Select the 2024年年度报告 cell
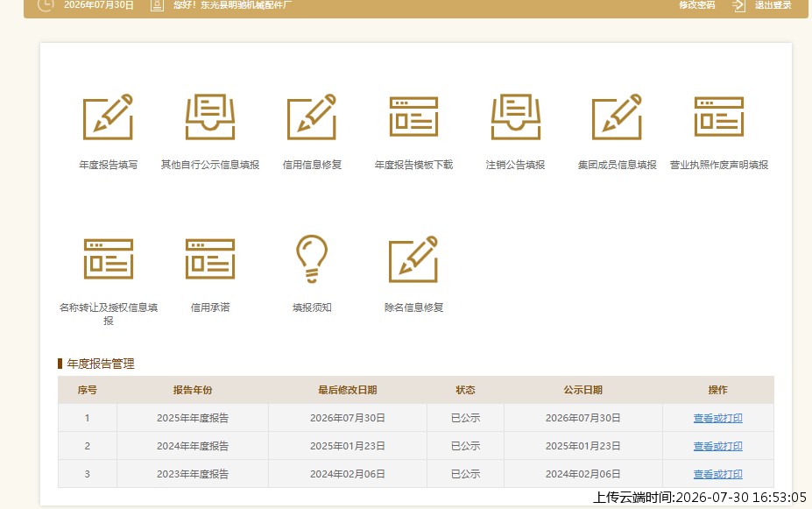Image resolution: width=812 pixels, height=509 pixels. [x=193, y=446]
